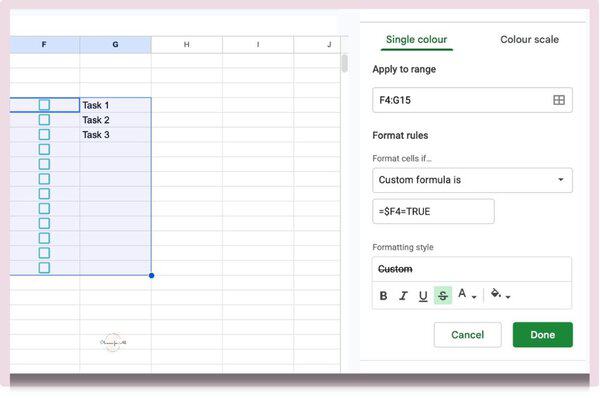Click the custom formula field =$F4=TRUE
Image resolution: width=600 pixels, height=398 pixels.
(x=433, y=211)
